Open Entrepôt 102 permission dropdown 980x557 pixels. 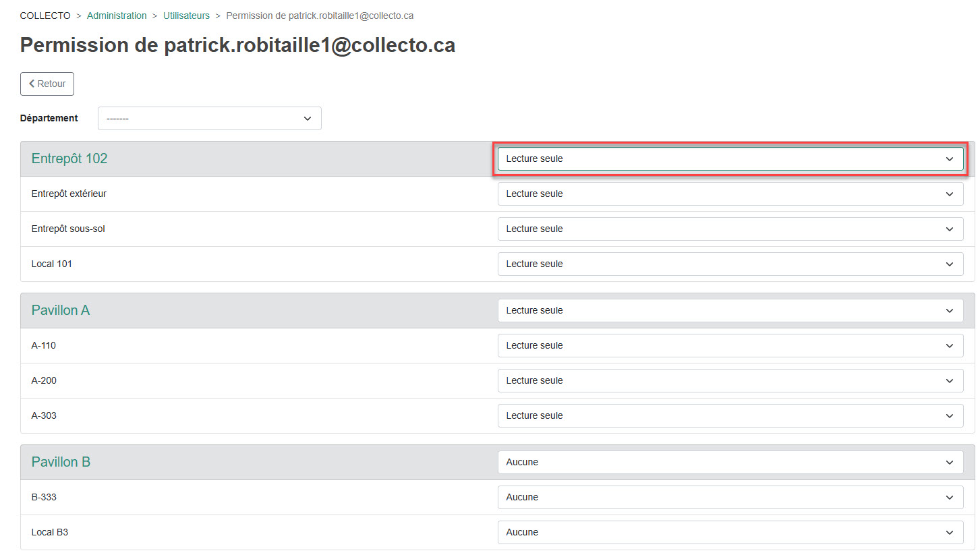tap(730, 159)
